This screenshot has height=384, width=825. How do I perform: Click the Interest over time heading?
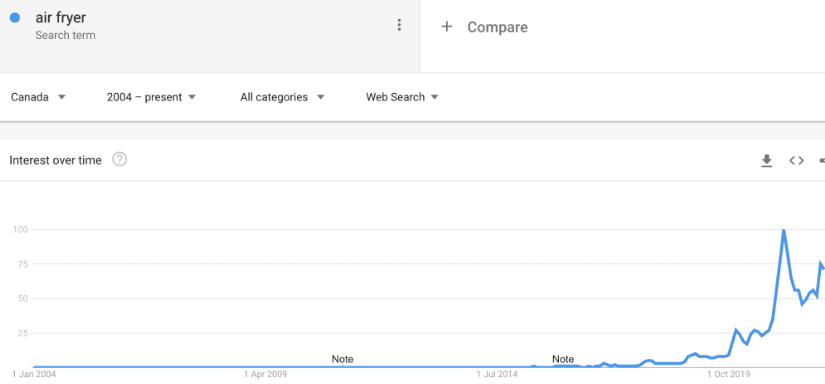tap(55, 160)
